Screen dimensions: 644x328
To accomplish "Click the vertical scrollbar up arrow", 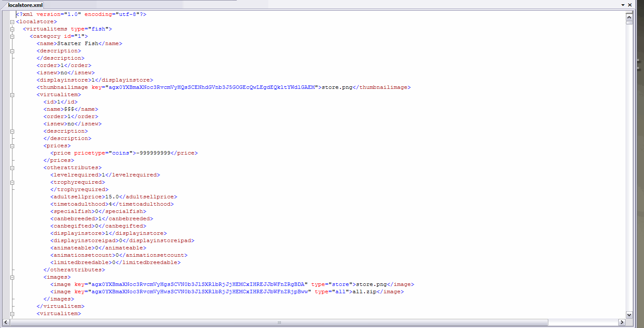I will point(629,17).
